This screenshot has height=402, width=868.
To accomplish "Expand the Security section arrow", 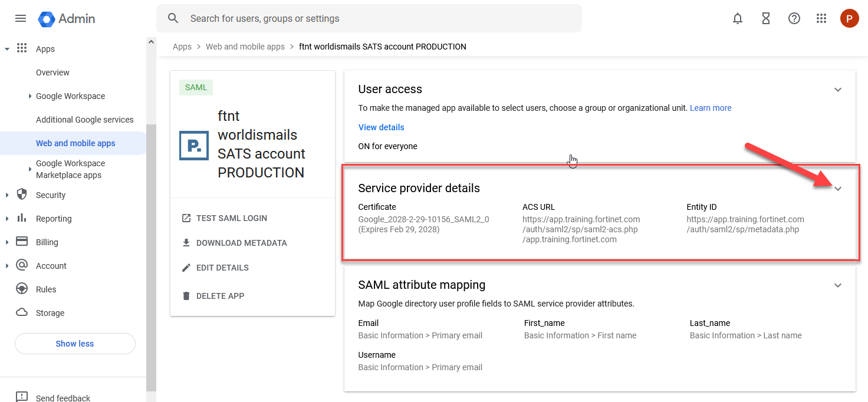I will [x=7, y=195].
